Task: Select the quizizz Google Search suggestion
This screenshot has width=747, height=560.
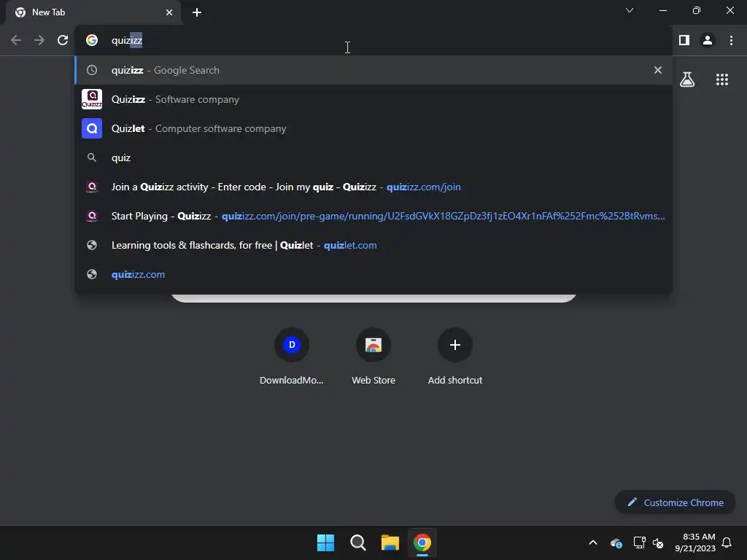Action: pos(373,70)
